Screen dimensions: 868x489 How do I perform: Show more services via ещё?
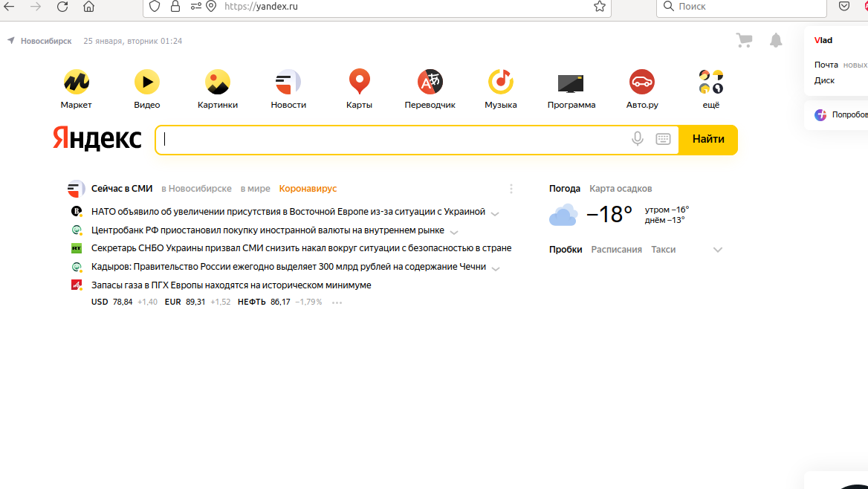(711, 82)
